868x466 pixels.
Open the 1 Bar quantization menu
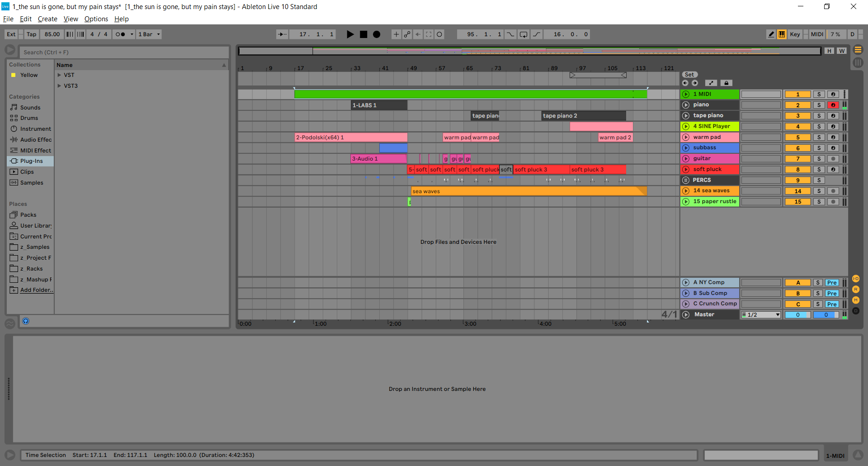coord(149,34)
